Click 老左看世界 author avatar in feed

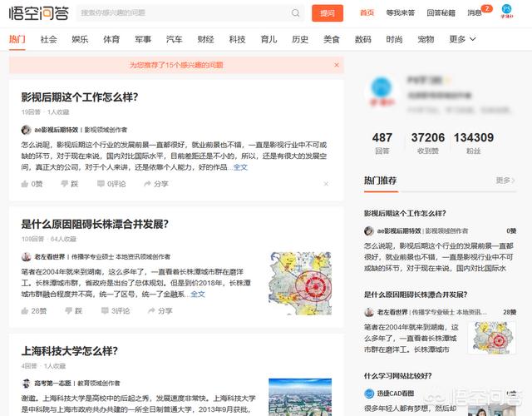26,257
